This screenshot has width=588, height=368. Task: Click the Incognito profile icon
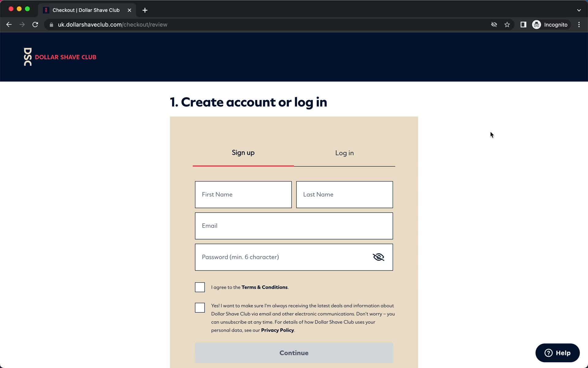537,24
